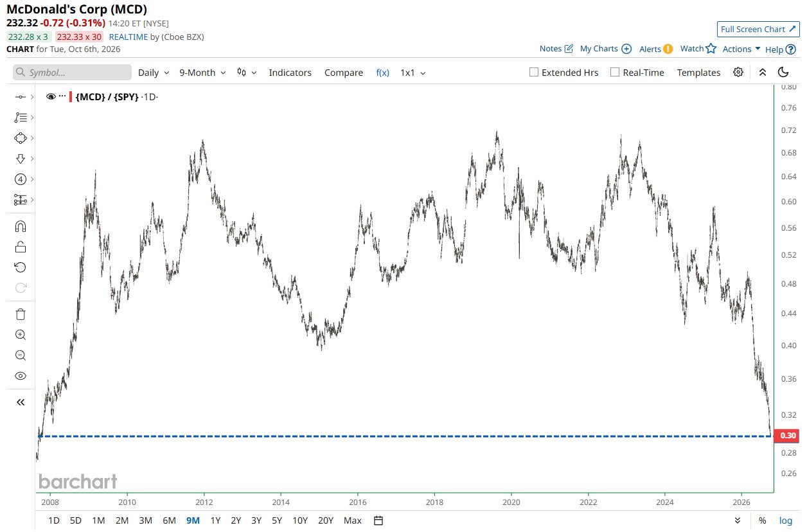
Task: Expand the Actions dropdown menu
Action: 741,49
